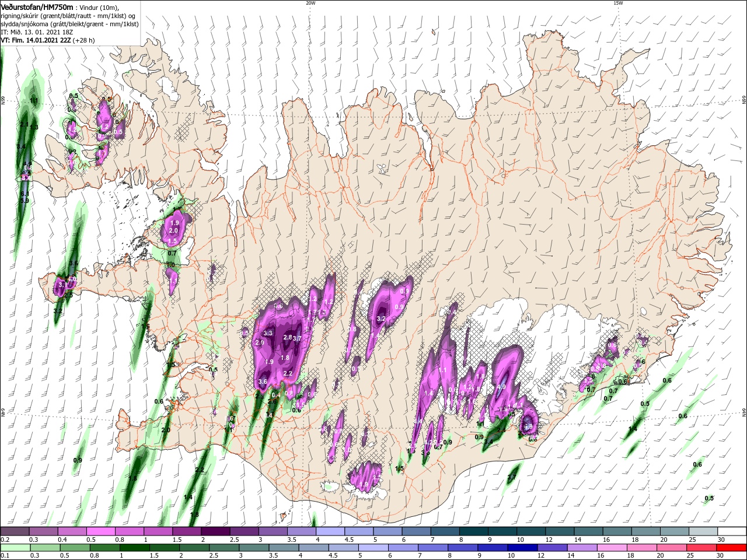Click the rain scale swatch between 0.1 and 0.3
Image resolution: width=747 pixels, height=560 pixels.
15,548
